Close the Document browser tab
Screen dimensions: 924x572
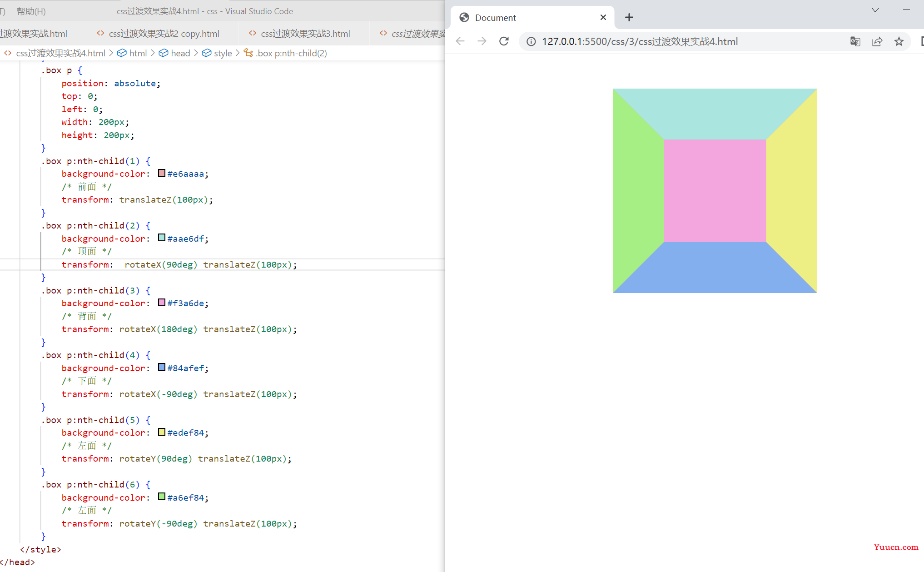603,17
